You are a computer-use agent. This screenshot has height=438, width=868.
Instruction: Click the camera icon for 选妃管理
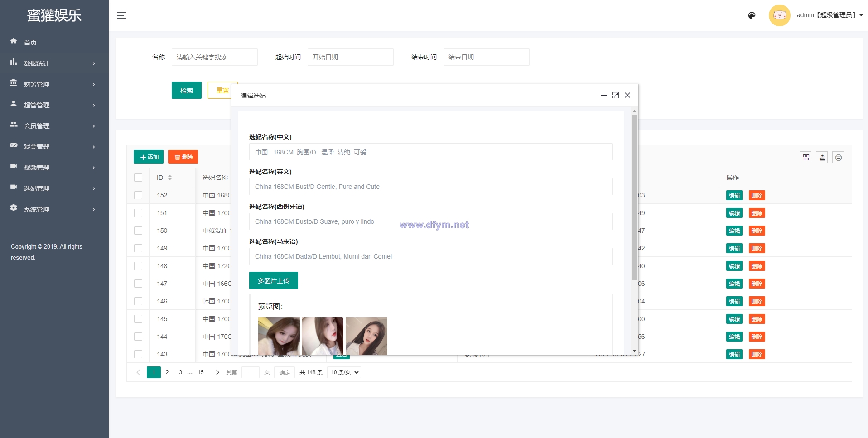pos(14,187)
